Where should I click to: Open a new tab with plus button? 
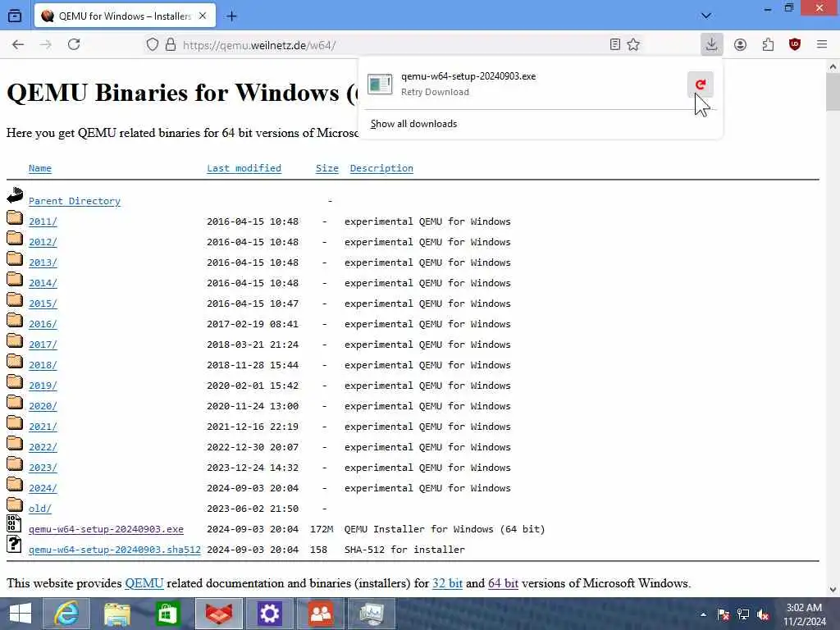click(x=231, y=16)
